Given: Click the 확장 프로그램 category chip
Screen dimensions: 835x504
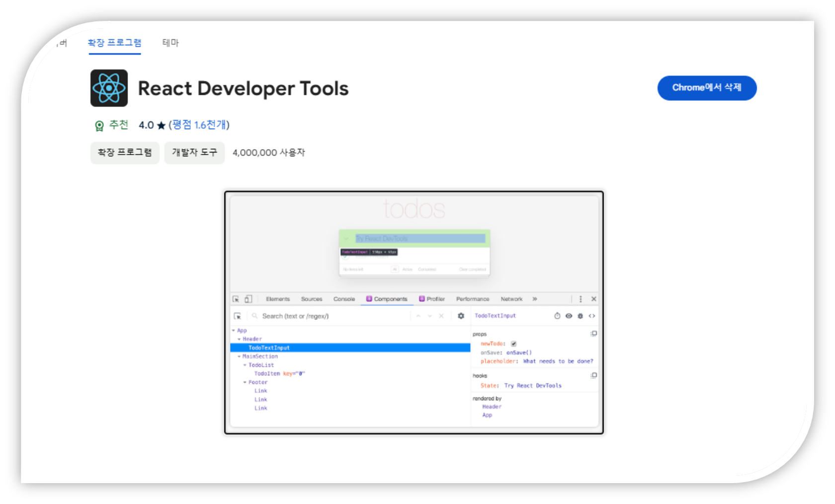Looking at the screenshot, I should [x=125, y=152].
